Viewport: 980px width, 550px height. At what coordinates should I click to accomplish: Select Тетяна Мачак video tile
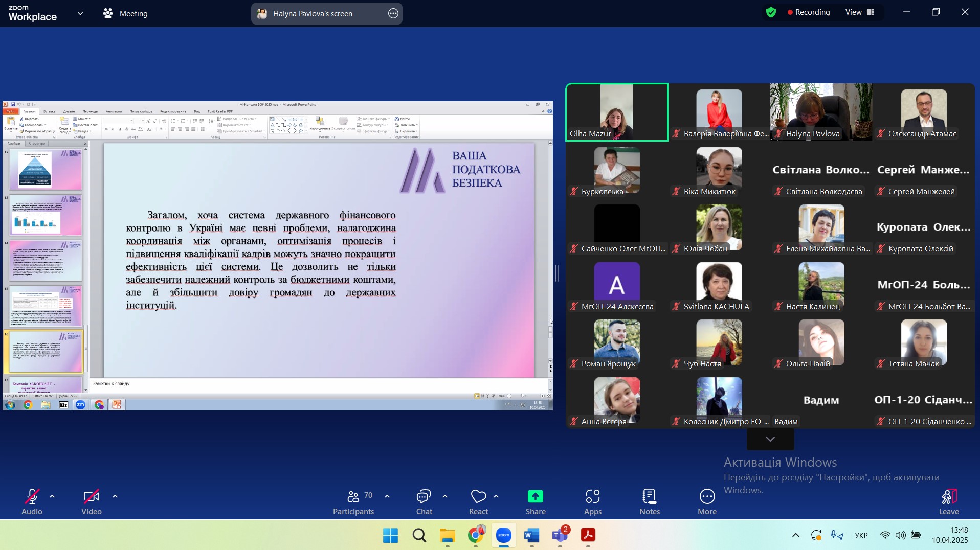pos(924,342)
